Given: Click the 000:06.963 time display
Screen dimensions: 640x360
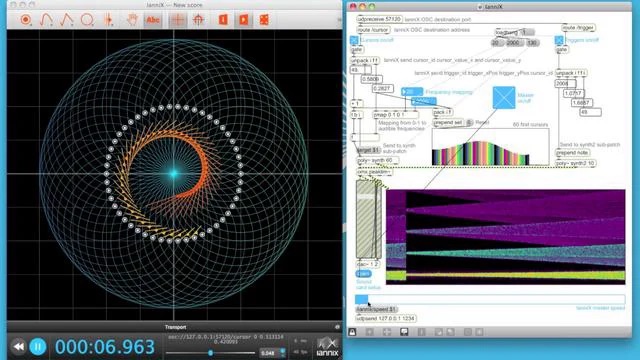Looking at the screenshot, I should [x=105, y=347].
